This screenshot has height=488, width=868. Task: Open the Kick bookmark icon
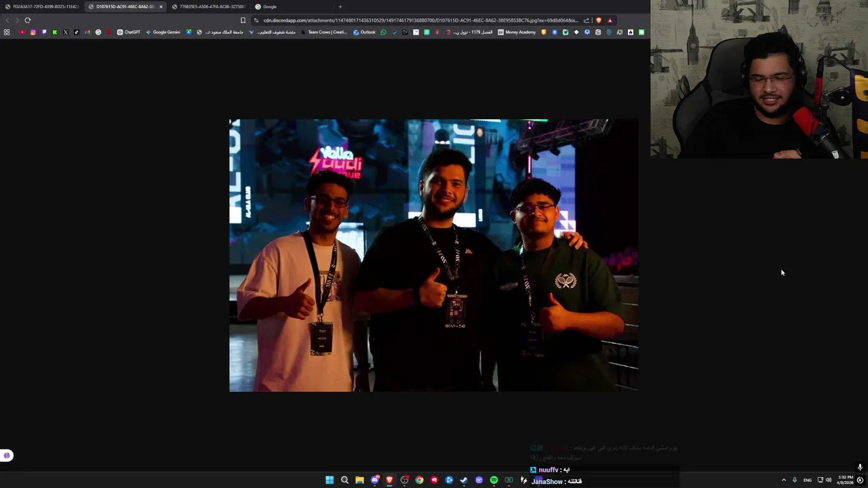coord(55,32)
